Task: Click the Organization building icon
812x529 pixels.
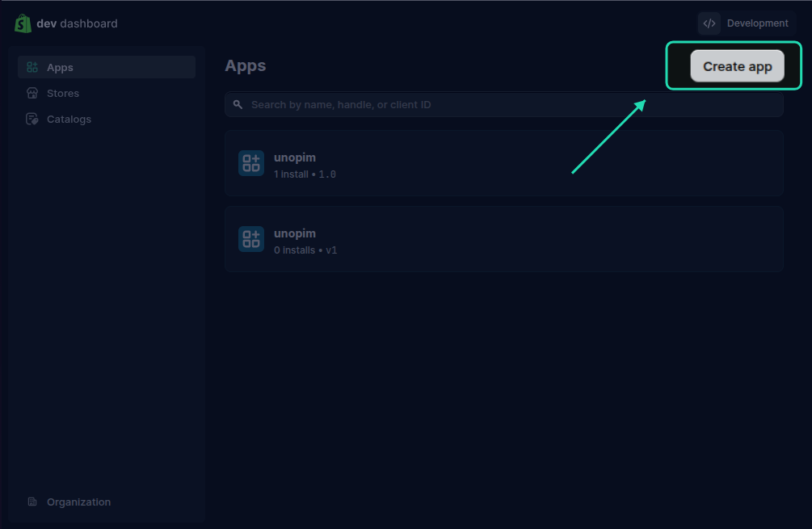Action: (x=32, y=502)
